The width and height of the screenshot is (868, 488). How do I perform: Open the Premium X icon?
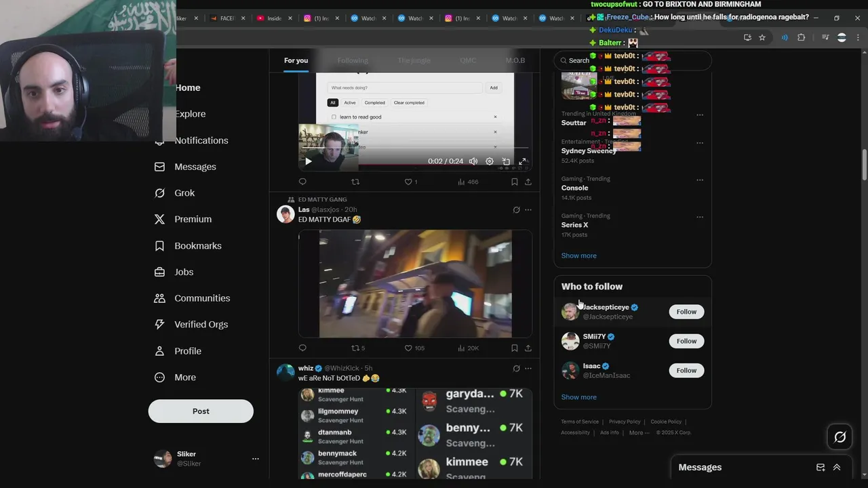coord(159,219)
